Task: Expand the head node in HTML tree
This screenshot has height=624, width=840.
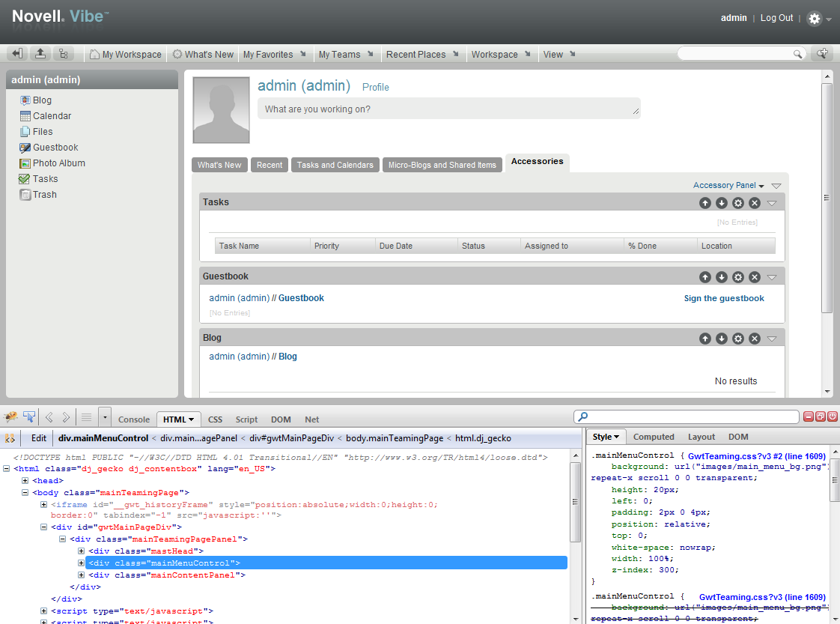Action: pyautogui.click(x=25, y=481)
